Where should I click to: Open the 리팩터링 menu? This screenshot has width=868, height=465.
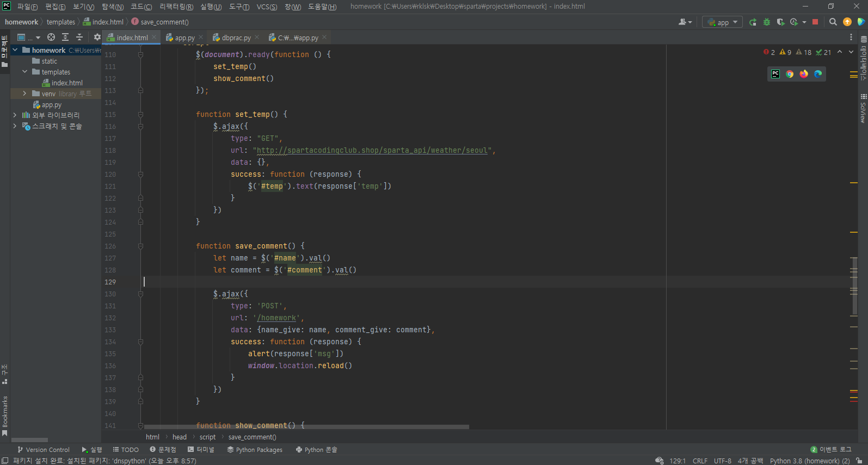pyautogui.click(x=176, y=7)
